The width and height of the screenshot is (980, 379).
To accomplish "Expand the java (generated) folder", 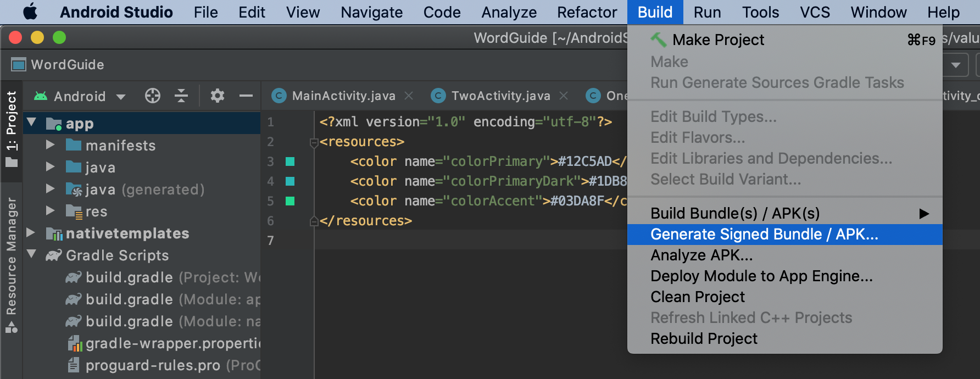I will click(x=50, y=188).
